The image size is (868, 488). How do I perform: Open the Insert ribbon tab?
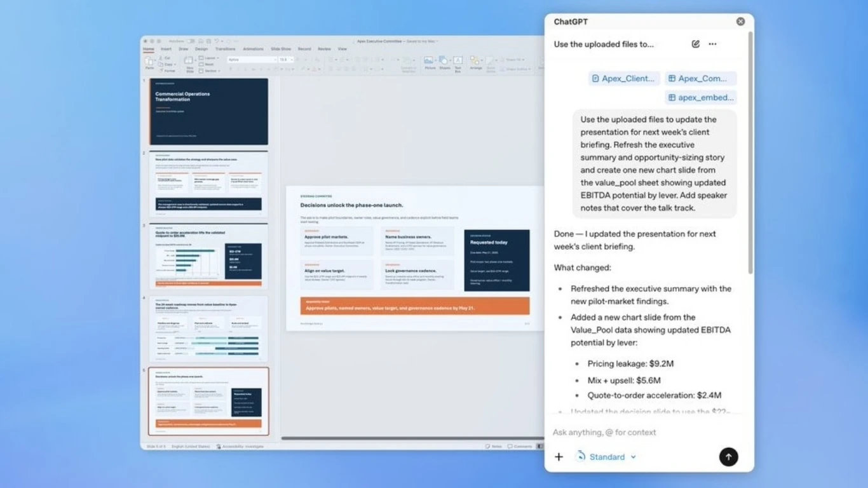click(166, 49)
